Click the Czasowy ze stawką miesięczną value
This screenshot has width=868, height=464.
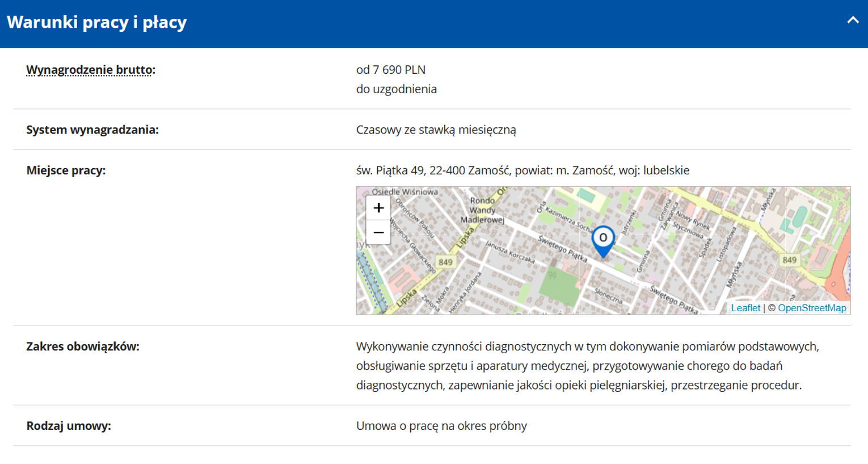pos(436,130)
